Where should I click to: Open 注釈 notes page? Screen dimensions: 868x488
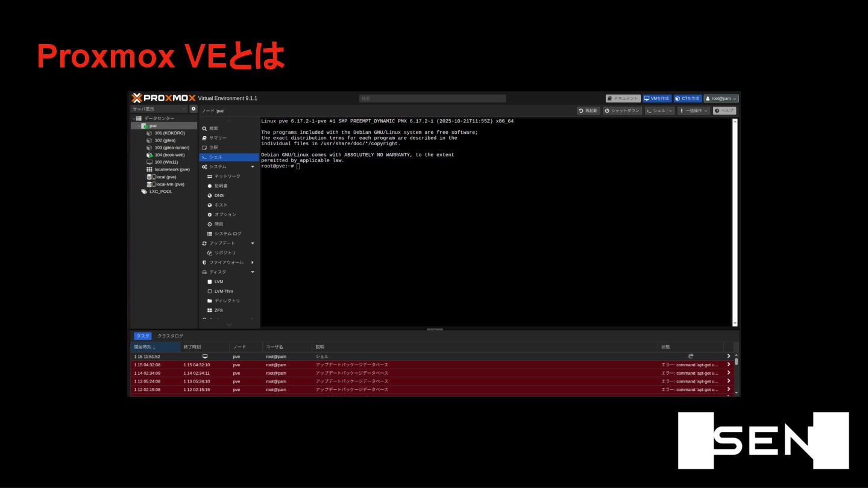coord(229,148)
